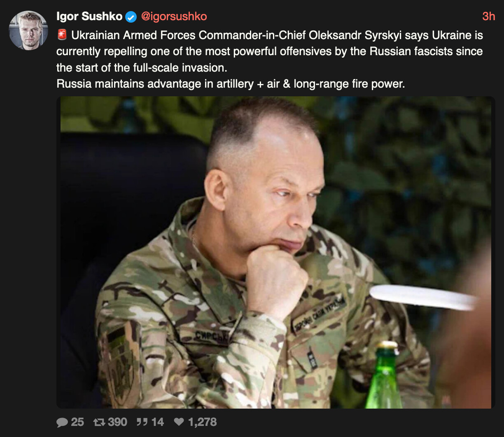
Task: Click the red siren emoji in the post
Action: pos(62,35)
